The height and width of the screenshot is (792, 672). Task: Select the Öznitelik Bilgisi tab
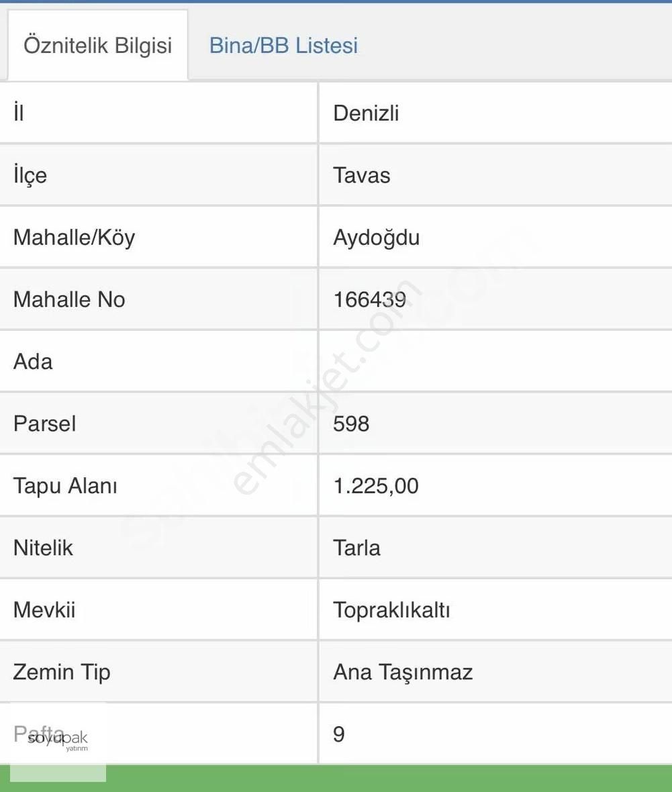pos(97,46)
